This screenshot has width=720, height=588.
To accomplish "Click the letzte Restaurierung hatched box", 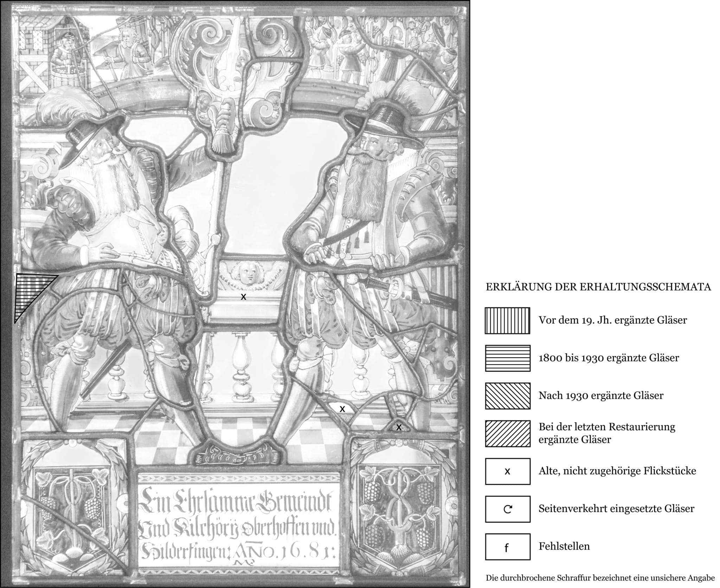I will point(507,434).
